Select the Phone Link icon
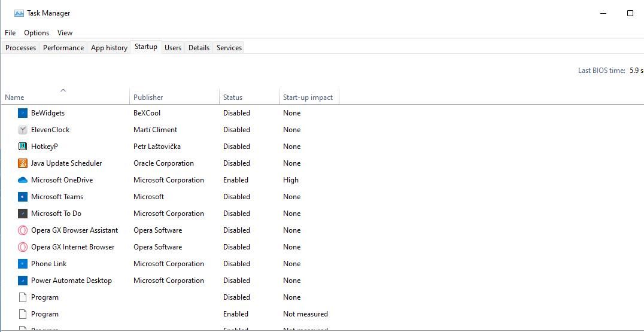 (x=23, y=264)
